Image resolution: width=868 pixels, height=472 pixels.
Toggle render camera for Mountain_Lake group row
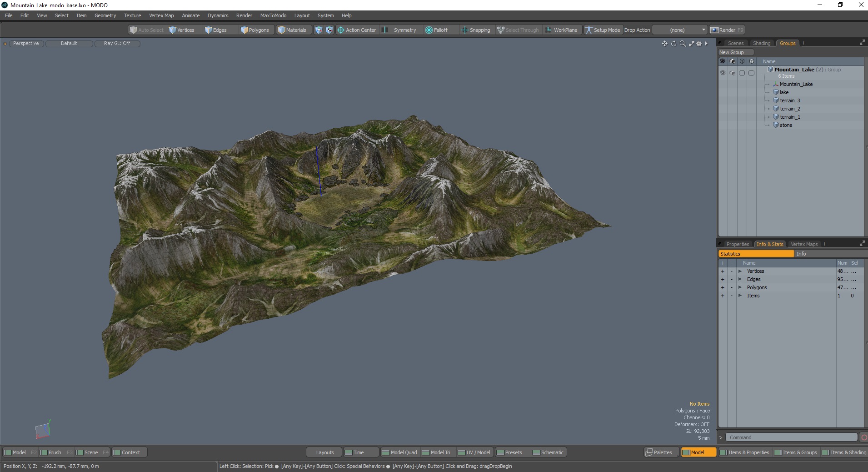[732, 73]
